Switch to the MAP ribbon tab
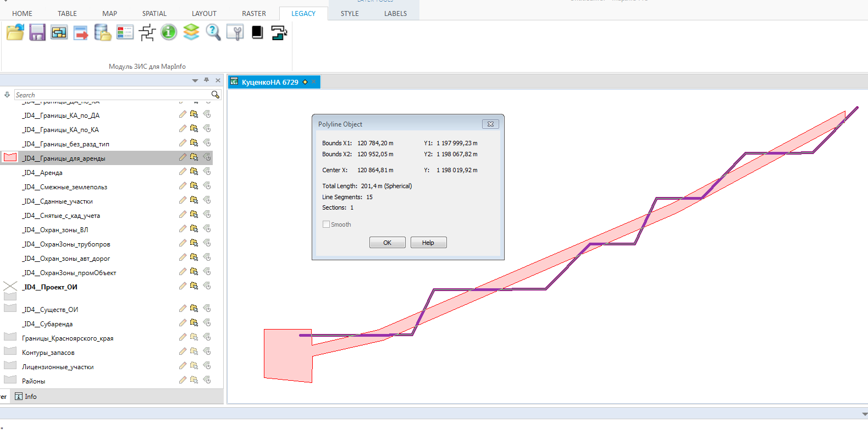The width and height of the screenshot is (868, 433). tap(109, 13)
